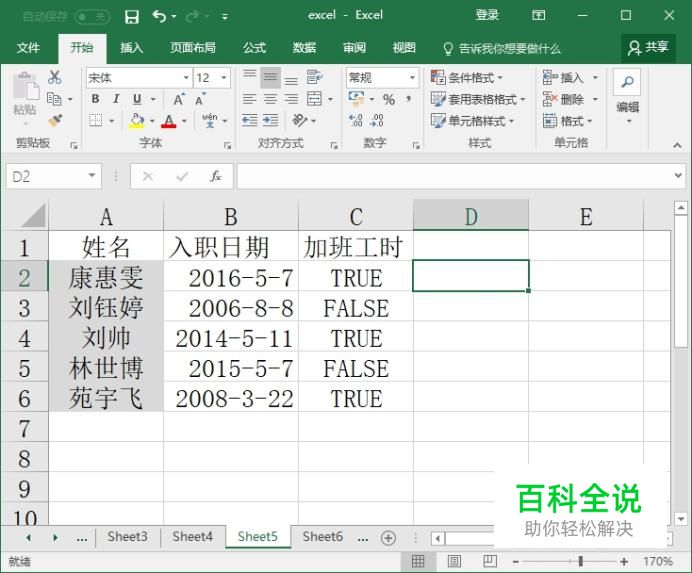Toggle Underline formatting
The image size is (692, 573).
137,99
